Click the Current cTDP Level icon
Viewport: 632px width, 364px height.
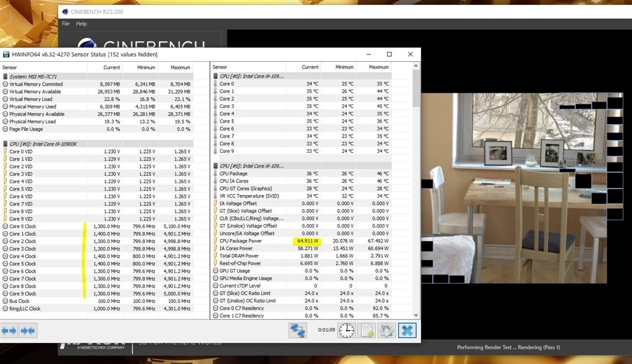click(215, 286)
